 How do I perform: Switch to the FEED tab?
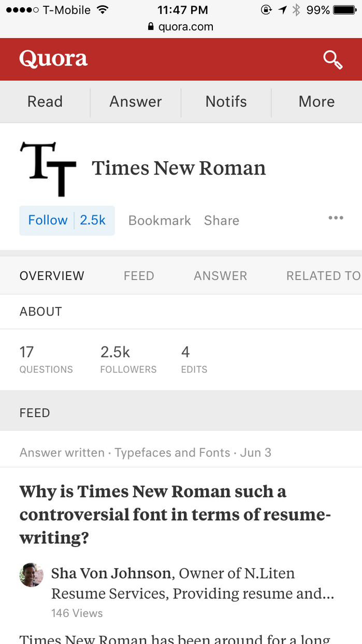click(x=138, y=276)
